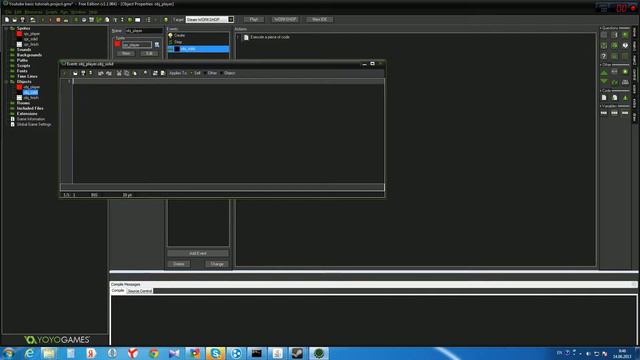This screenshot has height=360, width=640.
Task: Open Game Information in tree
Action: [x=31, y=119]
